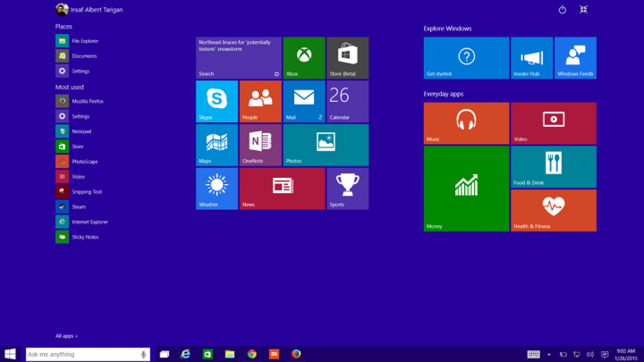644x362 pixels.
Task: Click the microphone icon in search box
Action: pos(143,354)
